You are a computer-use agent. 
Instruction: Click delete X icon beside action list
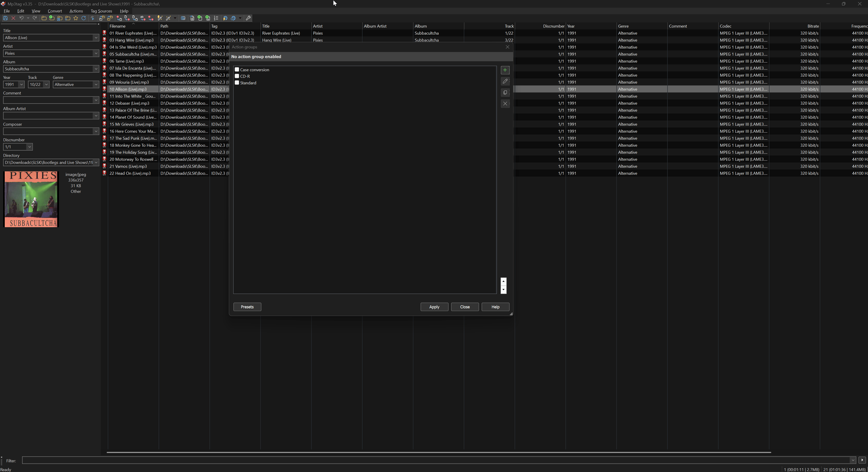505,104
